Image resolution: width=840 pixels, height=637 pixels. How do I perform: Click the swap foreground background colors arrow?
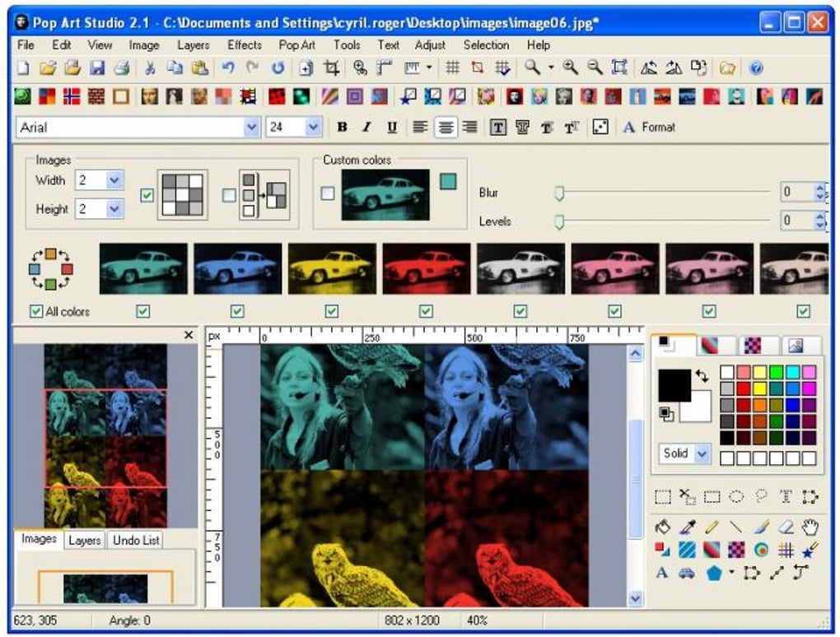702,375
